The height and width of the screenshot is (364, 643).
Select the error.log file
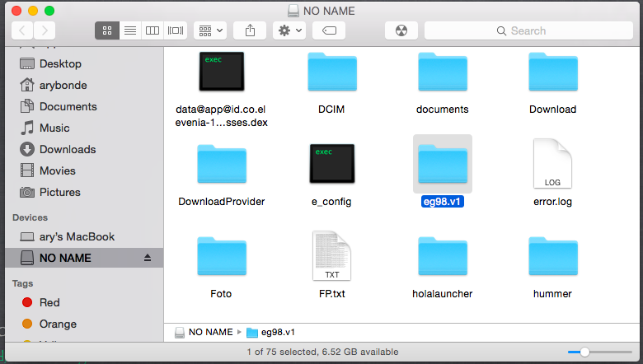552,164
